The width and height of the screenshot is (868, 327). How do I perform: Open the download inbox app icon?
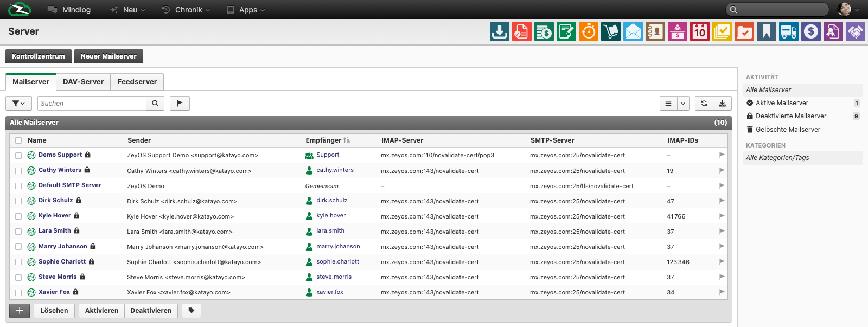click(499, 31)
